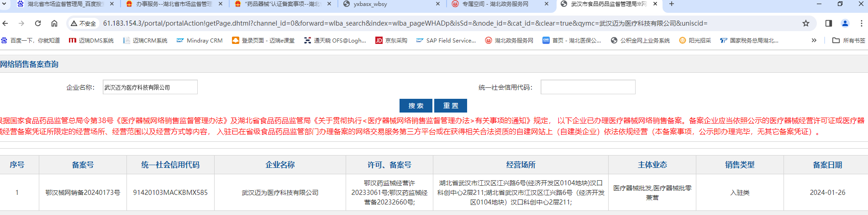Viewport: 868px width, 215px height.
Task: Open 所有书签 bookmarks folder
Action: [848, 40]
